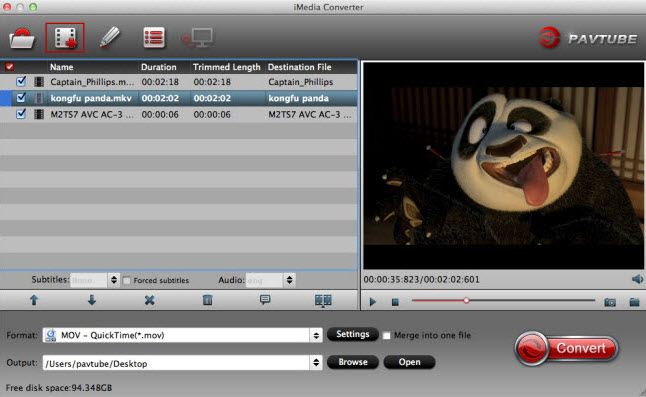Click destination file Captain_Phillips
The image size is (646, 397).
click(x=301, y=82)
